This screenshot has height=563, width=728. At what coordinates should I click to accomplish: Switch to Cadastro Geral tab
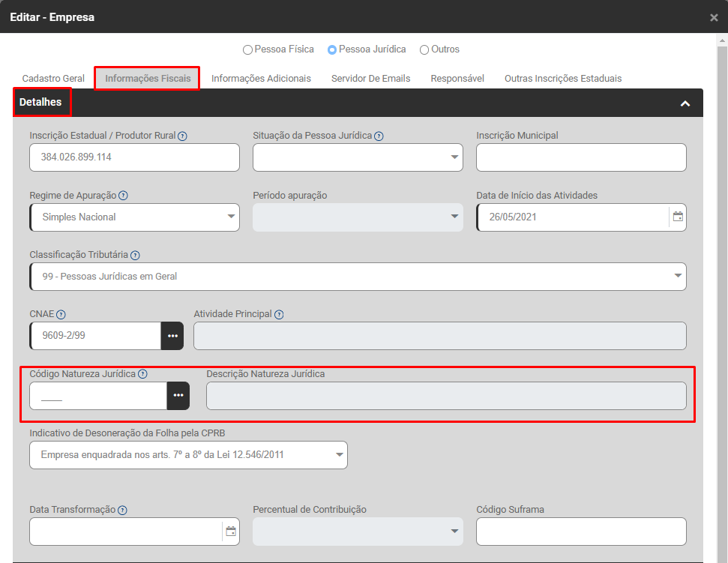53,79
